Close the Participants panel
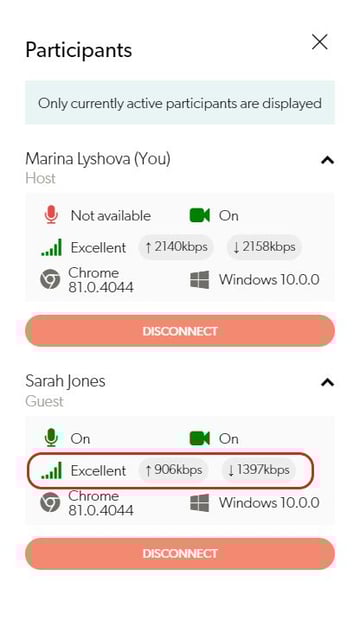The image size is (360, 620). click(x=320, y=42)
